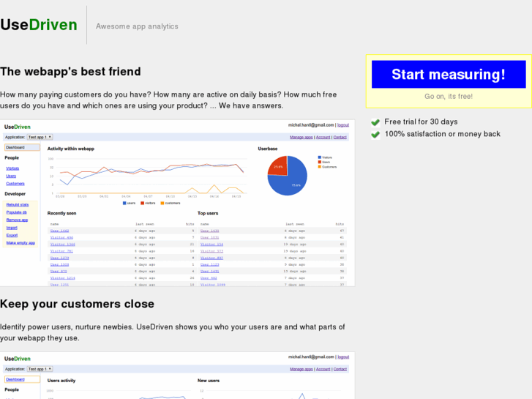Screen dimensions: 532x399
Task: Click the green checkmark beside Free trial for 30 days
Action: click(x=375, y=122)
